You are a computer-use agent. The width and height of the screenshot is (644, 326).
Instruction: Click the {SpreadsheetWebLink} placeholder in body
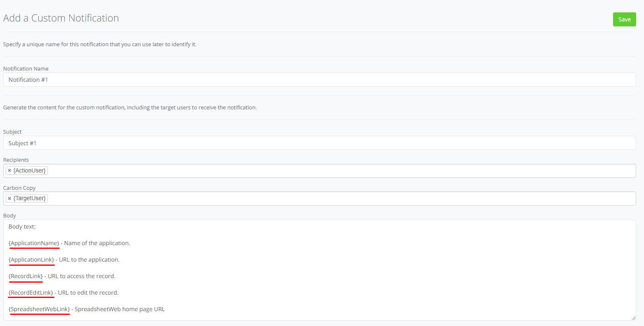click(39, 309)
